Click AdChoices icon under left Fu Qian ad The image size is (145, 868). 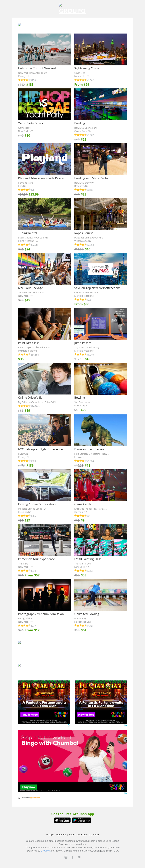click(x=69, y=725)
